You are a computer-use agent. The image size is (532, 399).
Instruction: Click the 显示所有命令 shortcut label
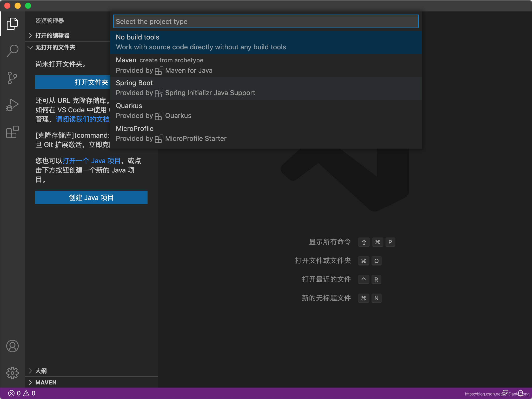pyautogui.click(x=330, y=242)
